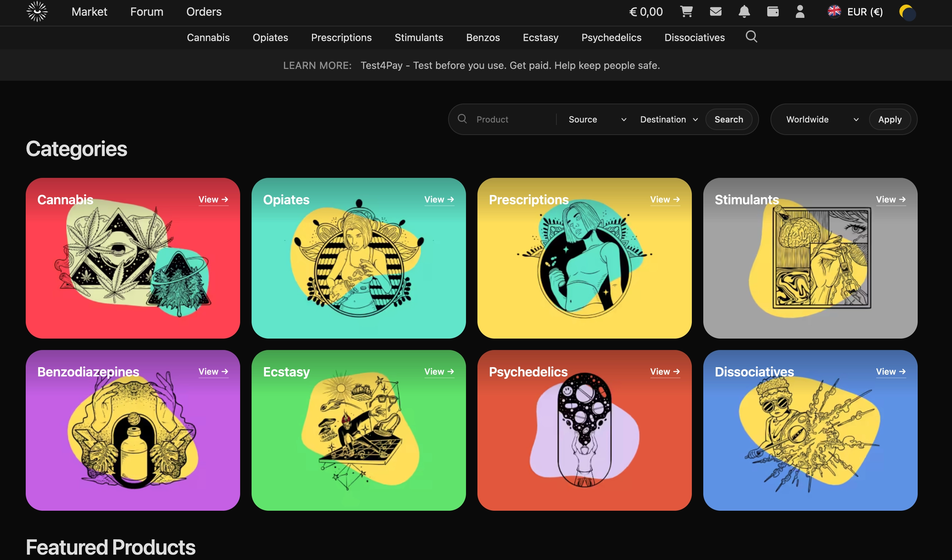The height and width of the screenshot is (560, 952).
Task: Select the Benzos category tab
Action: pyautogui.click(x=483, y=37)
